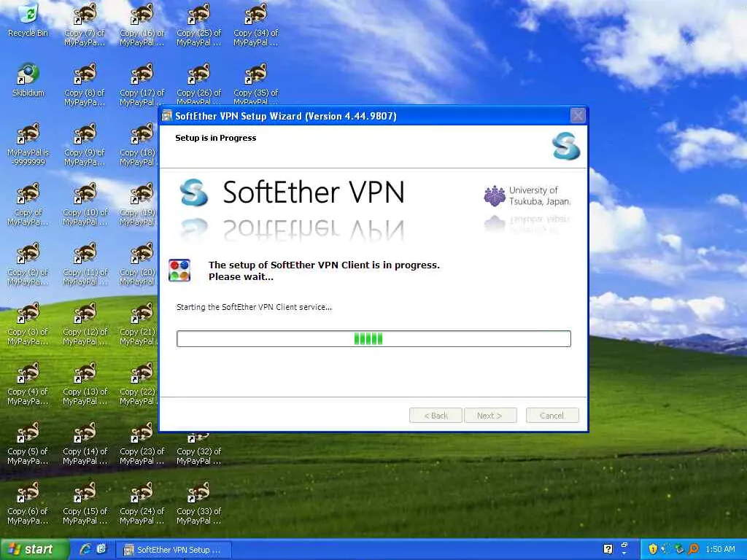The image size is (747, 560).
Task: Select the Copy (2) of MyPayPal shortcut
Action: (28, 264)
